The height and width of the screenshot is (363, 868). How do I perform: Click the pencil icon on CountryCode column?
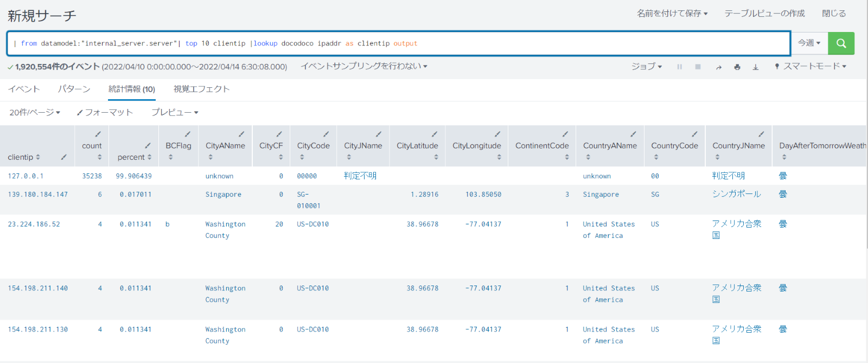(694, 134)
